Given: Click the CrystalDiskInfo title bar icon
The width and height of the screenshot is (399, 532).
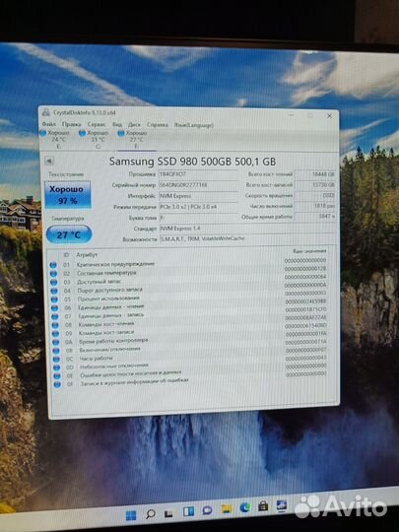Looking at the screenshot, I should [x=46, y=112].
